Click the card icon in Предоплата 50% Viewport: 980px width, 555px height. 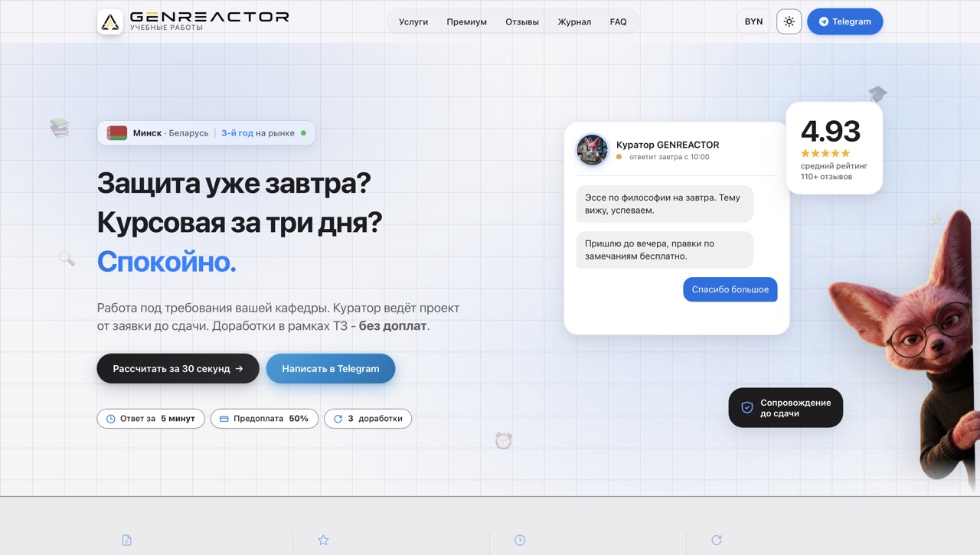point(224,419)
